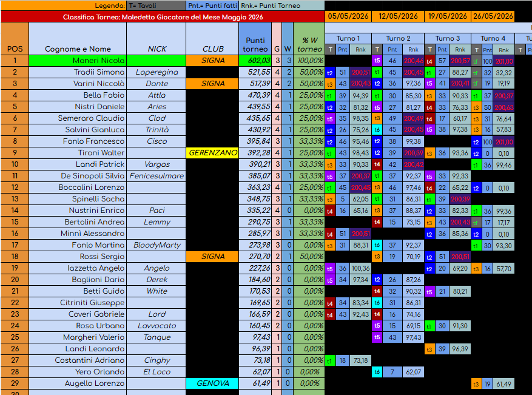Select the nickname cell 'Laperegina'
Viewport: 532px width, 395px height.
tap(157, 72)
